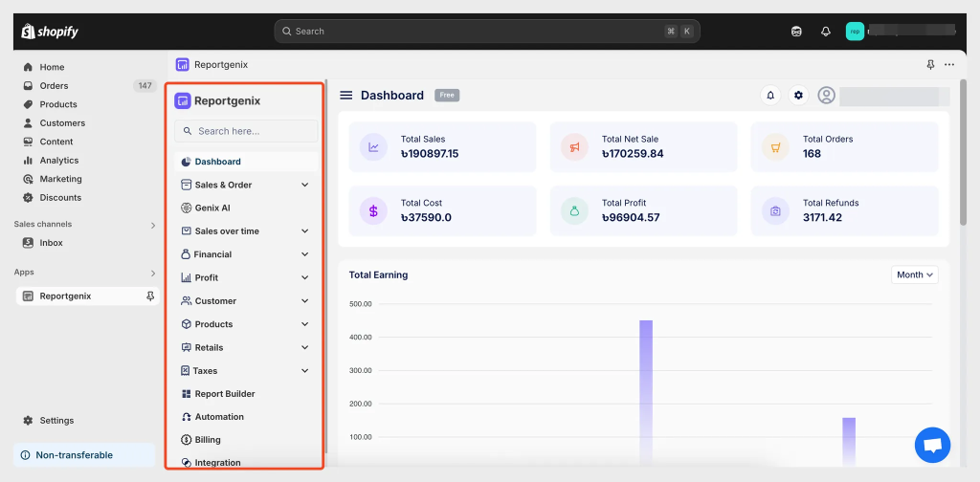The width and height of the screenshot is (980, 482).
Task: Expand the Customer section chevron
Action: (305, 301)
